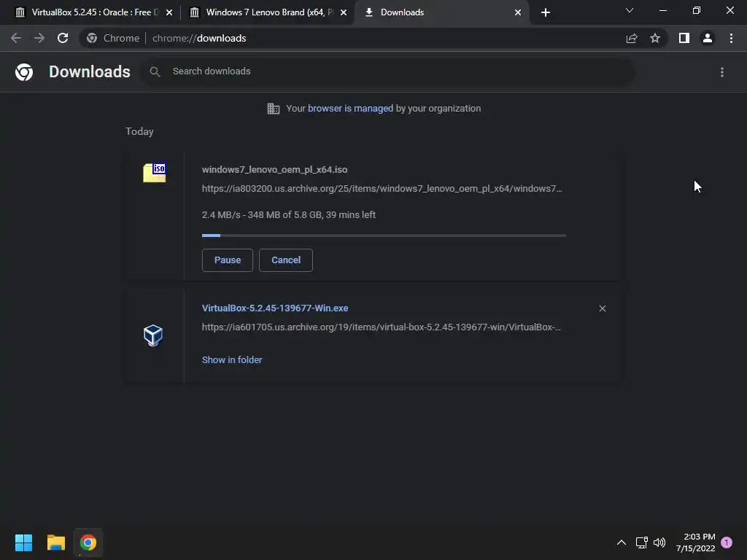Screen dimensions: 747x560
Task: Click the Chrome taskbar icon
Action: click(x=88, y=542)
